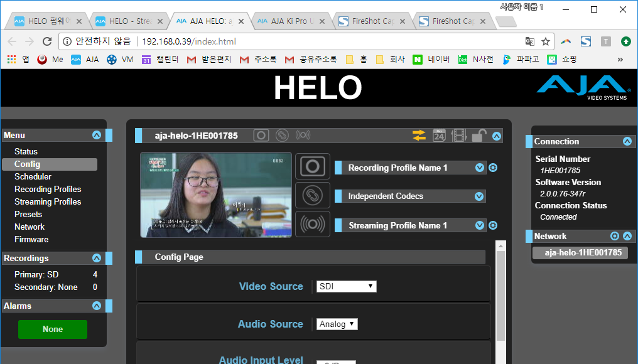Open the Network menu page
This screenshot has width=638, height=364.
30,227
